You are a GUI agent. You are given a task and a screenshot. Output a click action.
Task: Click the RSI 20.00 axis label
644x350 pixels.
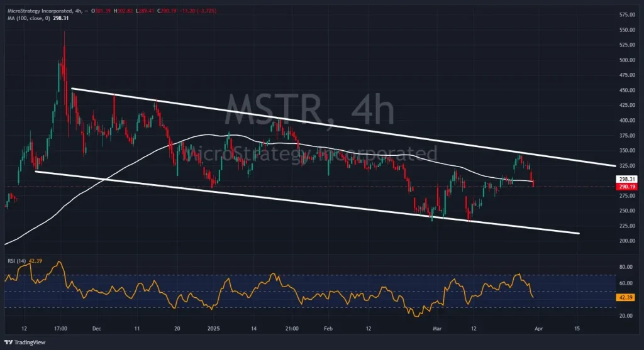(626, 316)
